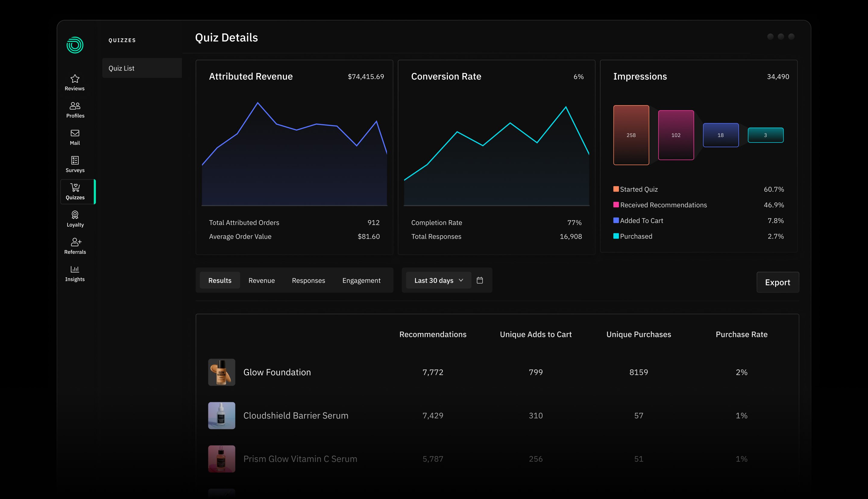The image size is (868, 499).
Task: Navigate to Surveys in the sidebar
Action: pyautogui.click(x=75, y=165)
